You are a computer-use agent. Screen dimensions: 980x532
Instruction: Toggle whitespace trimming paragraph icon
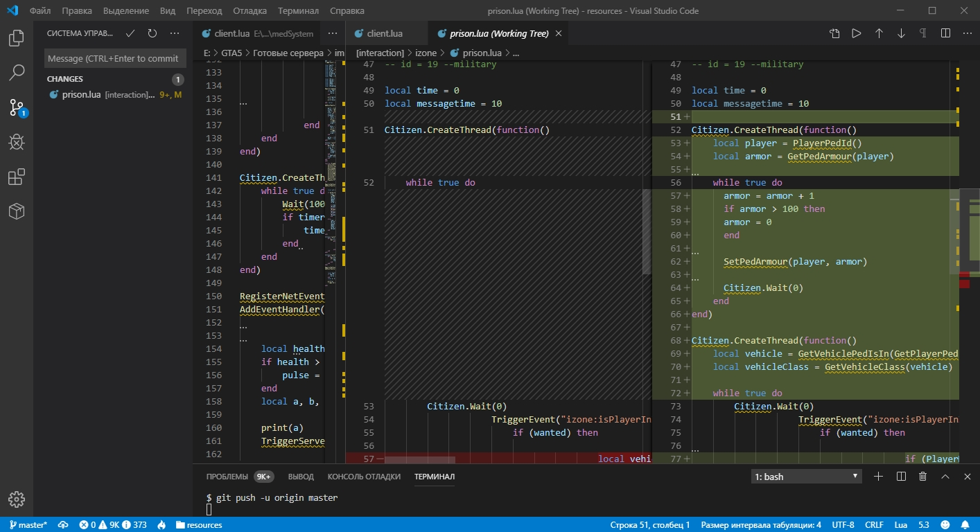[x=922, y=33]
